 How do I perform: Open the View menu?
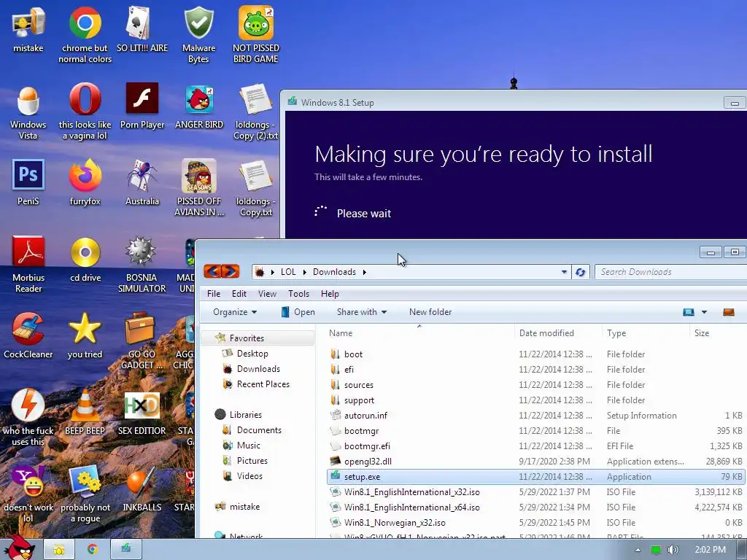[x=267, y=294]
